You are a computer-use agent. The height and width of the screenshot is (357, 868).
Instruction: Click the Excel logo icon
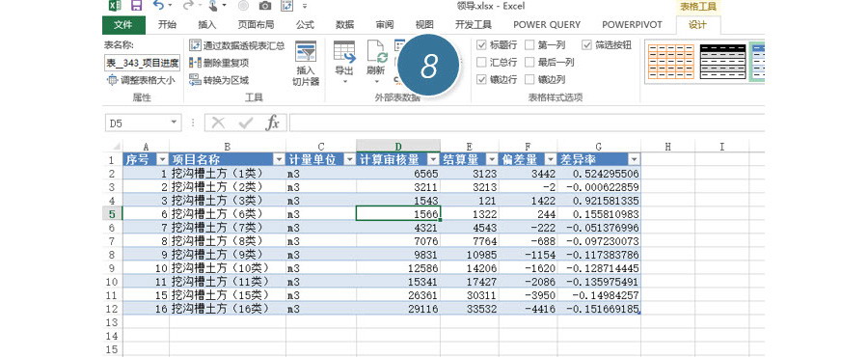click(115, 6)
